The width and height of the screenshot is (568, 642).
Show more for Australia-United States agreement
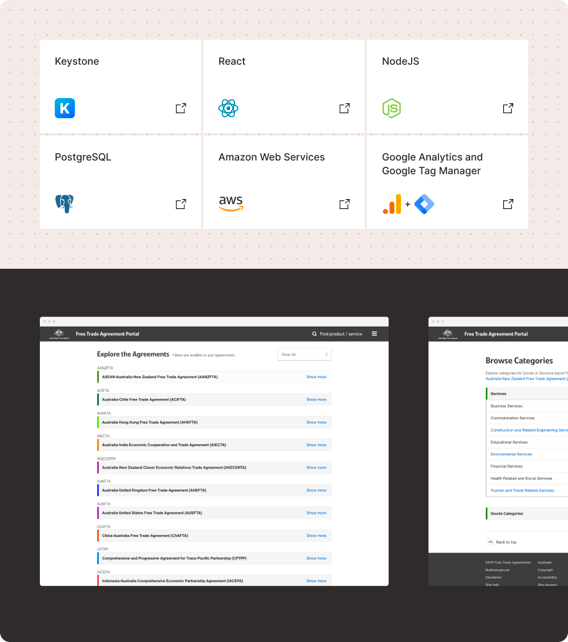[317, 513]
